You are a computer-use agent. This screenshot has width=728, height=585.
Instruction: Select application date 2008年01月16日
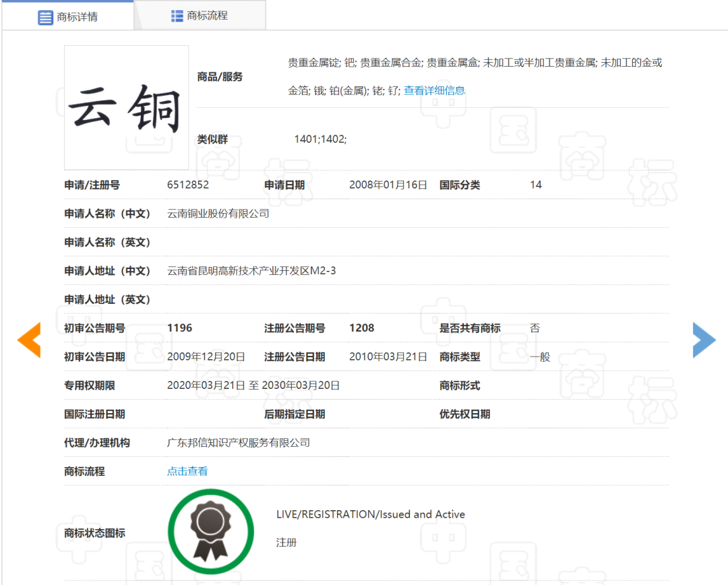pyautogui.click(x=388, y=185)
